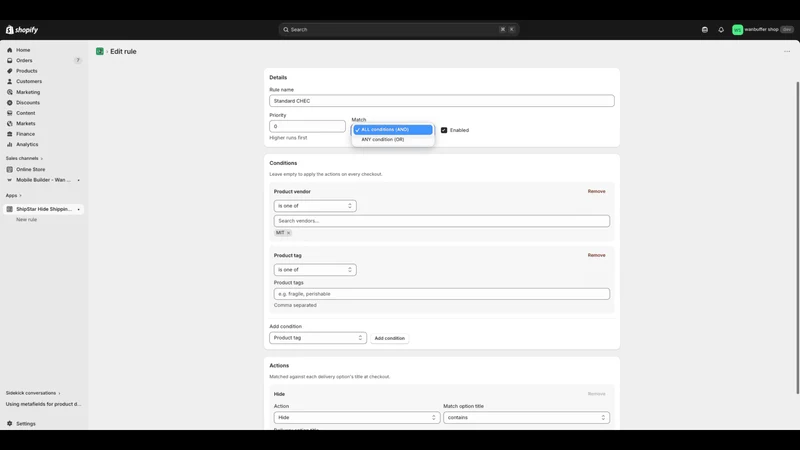800x450 pixels.
Task: Click the green store avatar icon
Action: coord(737,30)
